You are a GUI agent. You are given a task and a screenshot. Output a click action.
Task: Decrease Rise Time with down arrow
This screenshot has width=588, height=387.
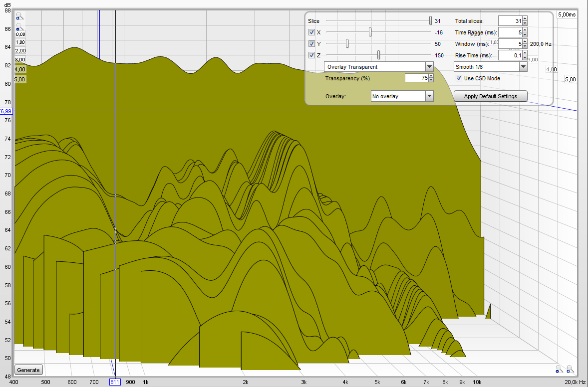tap(525, 58)
